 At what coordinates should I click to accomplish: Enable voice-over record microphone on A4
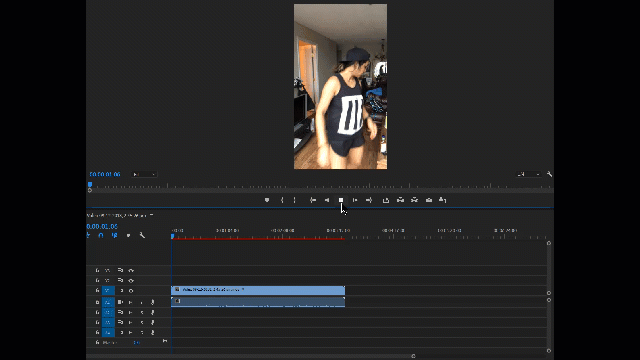153,333
